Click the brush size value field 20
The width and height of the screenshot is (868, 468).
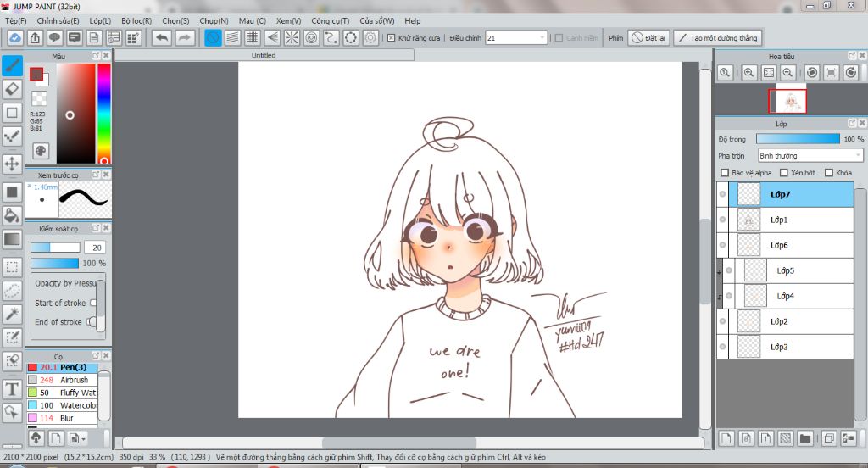point(97,248)
